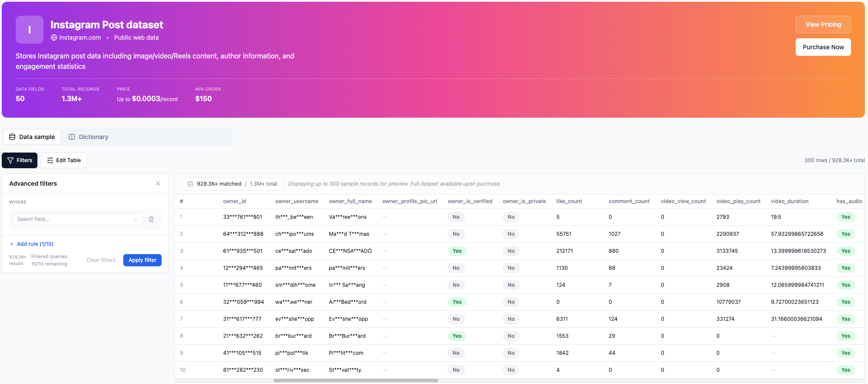Click username cell sm***dih***ome

pyautogui.click(x=295, y=285)
